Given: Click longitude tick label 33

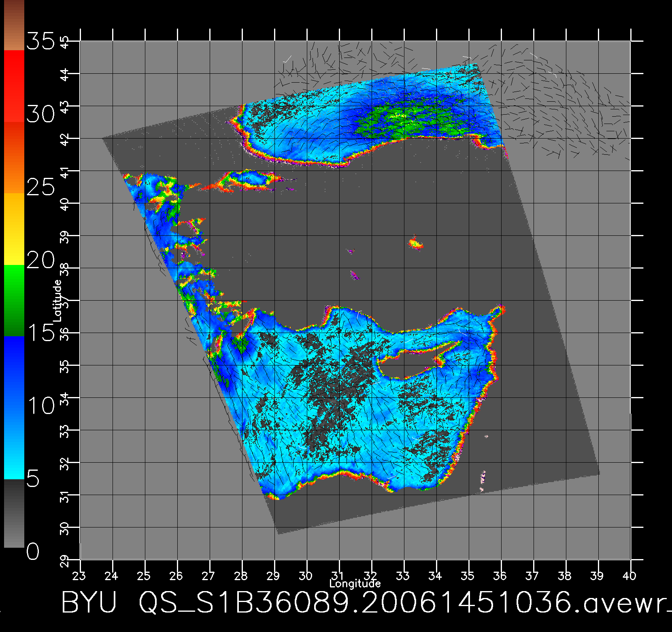Looking at the screenshot, I should click(403, 575).
